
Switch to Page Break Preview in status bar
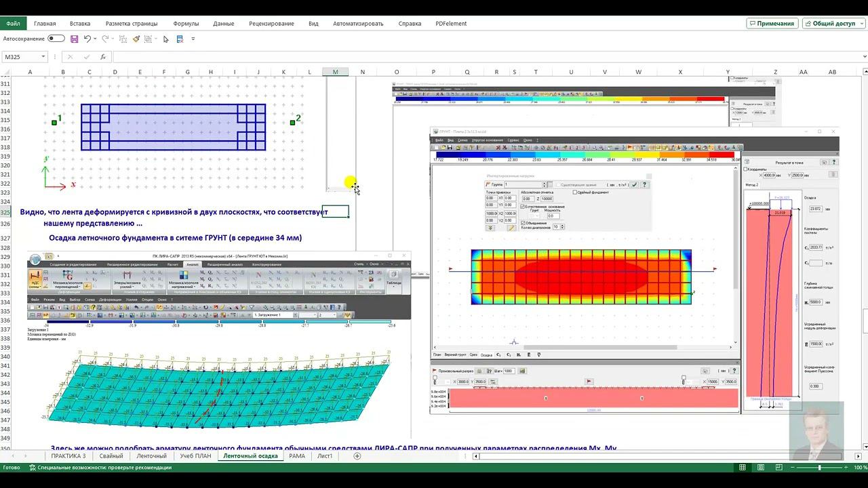coord(778,468)
